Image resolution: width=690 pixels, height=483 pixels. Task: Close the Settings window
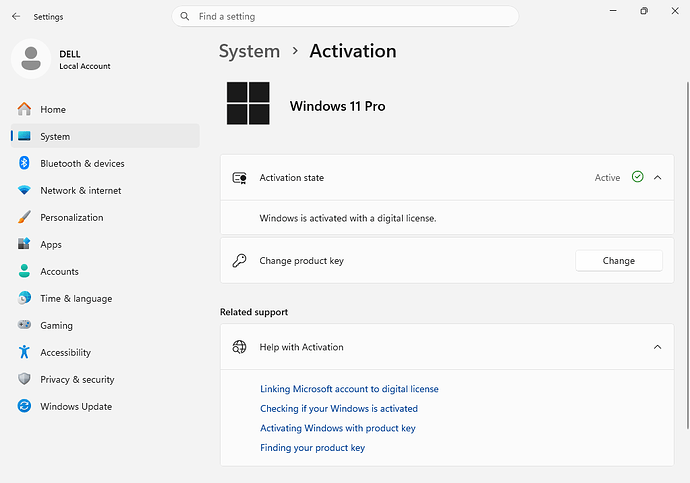pos(675,11)
